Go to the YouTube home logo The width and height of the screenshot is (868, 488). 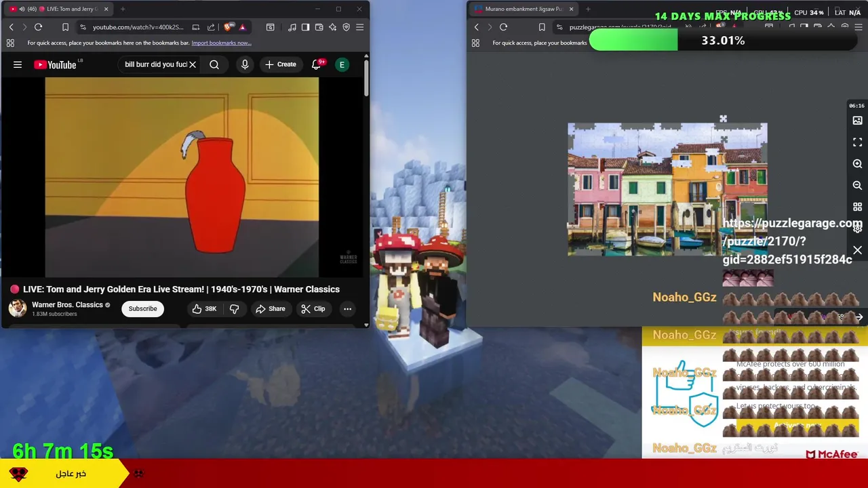[55, 64]
